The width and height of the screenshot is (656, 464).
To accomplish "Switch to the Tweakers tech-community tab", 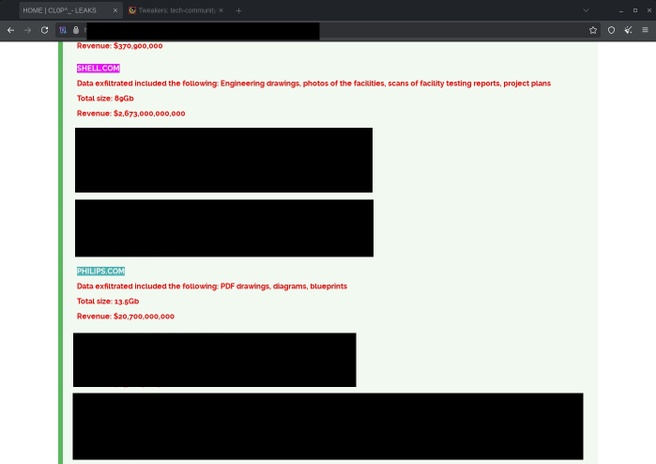I will point(177,10).
